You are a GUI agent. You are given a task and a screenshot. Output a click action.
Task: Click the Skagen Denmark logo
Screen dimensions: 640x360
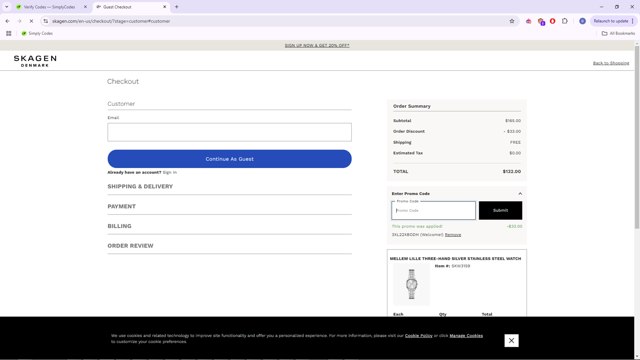35,61
